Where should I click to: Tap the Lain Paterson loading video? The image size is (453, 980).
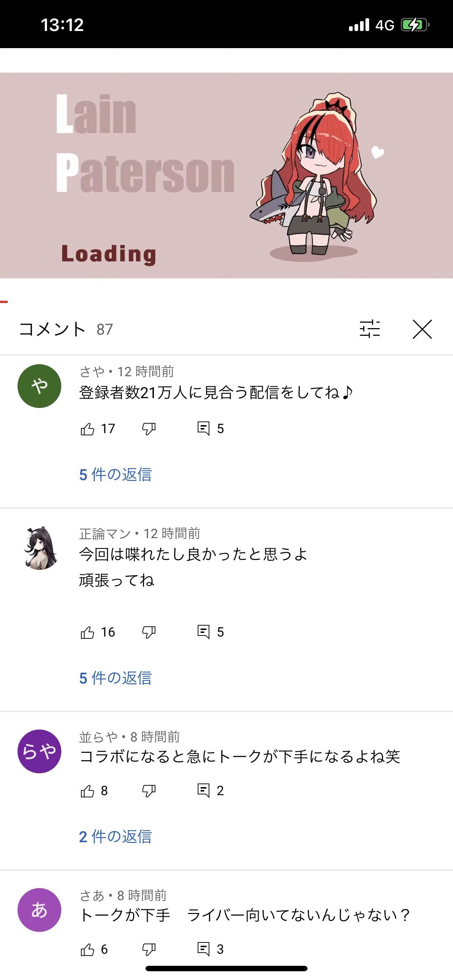[x=226, y=175]
